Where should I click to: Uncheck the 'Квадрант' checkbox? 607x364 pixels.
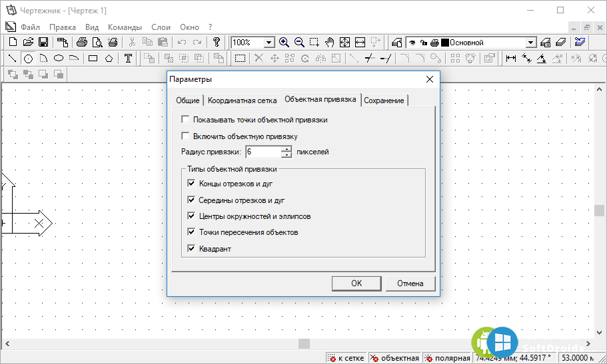point(191,248)
